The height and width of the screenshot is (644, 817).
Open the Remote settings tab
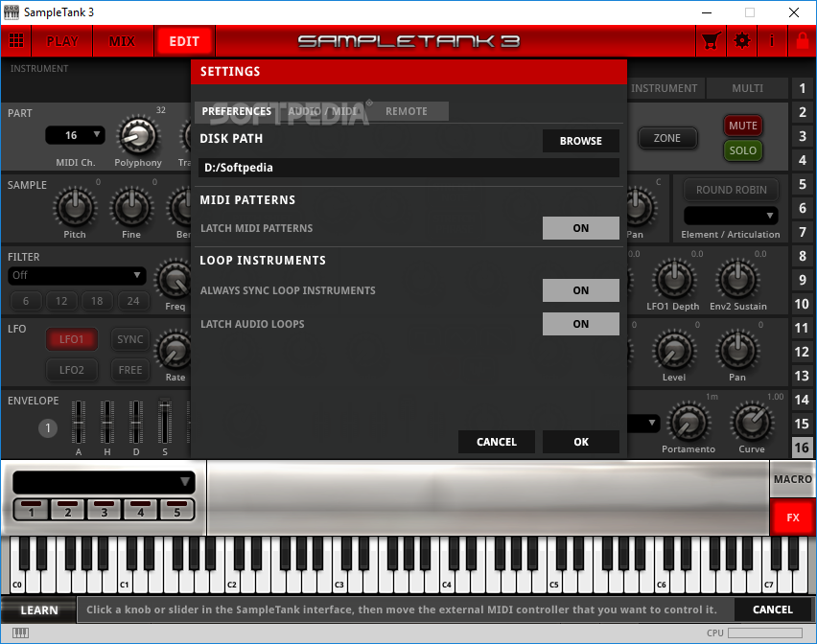407,111
